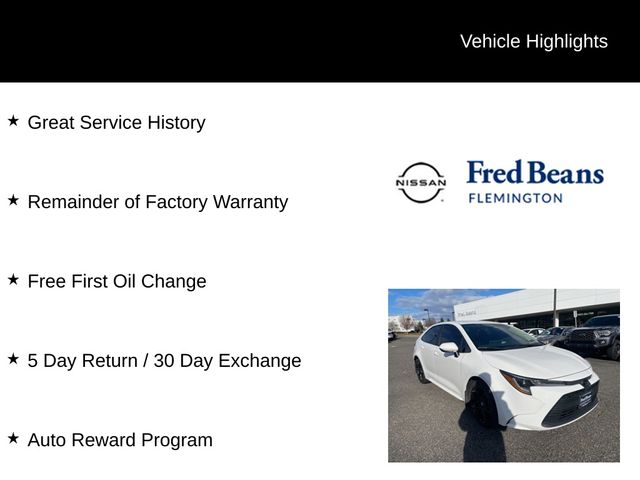Click the star beside Auto Reward Program

point(13,438)
